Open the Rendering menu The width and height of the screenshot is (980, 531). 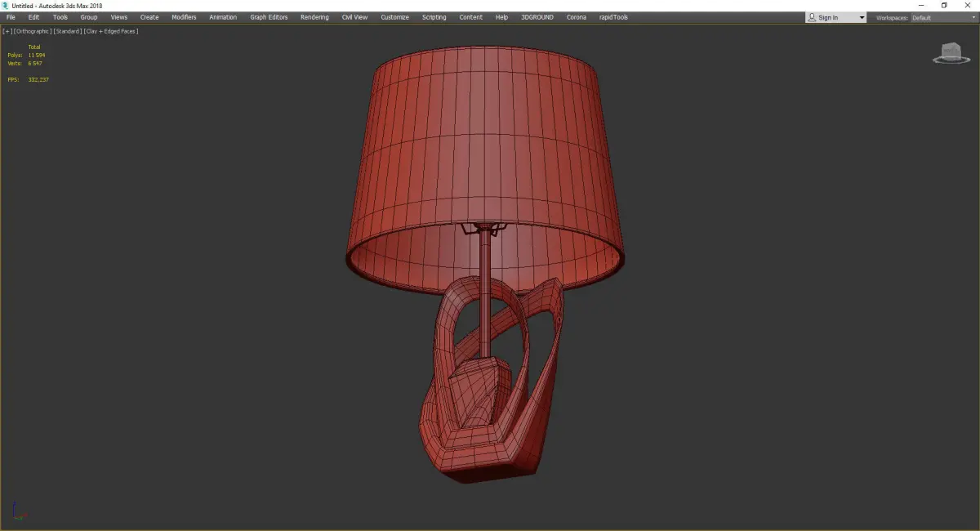pos(314,17)
